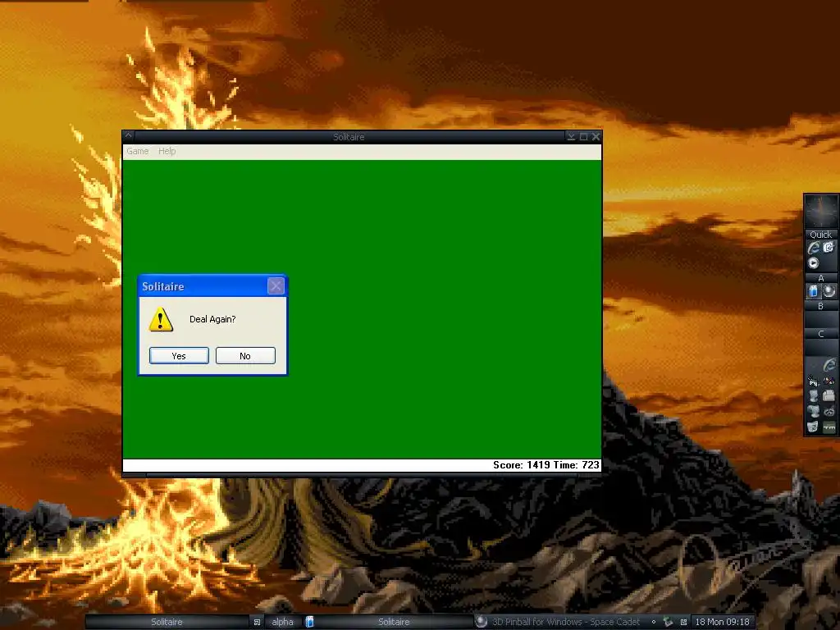Open the Help menu
This screenshot has height=630, width=840.
click(x=167, y=151)
